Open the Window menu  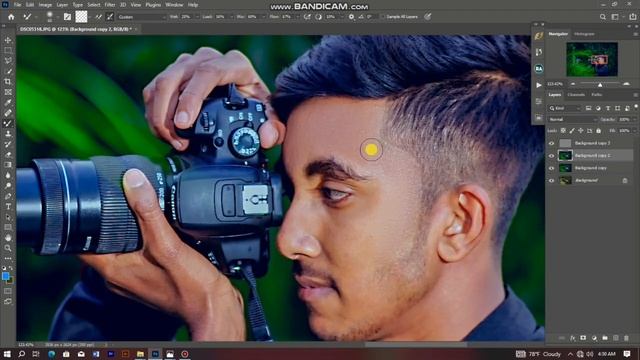pyautogui.click(x=174, y=5)
